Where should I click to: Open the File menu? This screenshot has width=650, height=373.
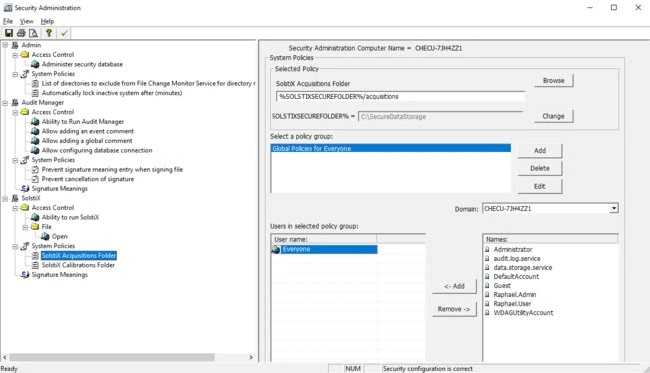[8, 21]
